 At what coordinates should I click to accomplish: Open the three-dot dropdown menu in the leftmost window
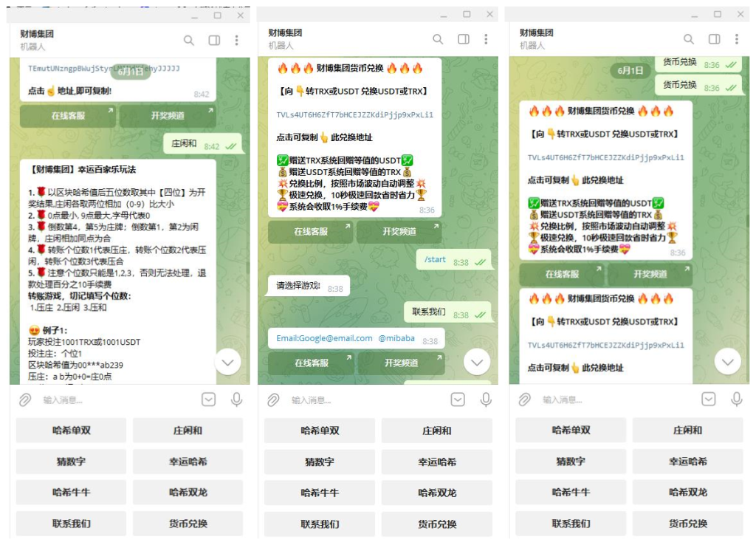tap(236, 40)
